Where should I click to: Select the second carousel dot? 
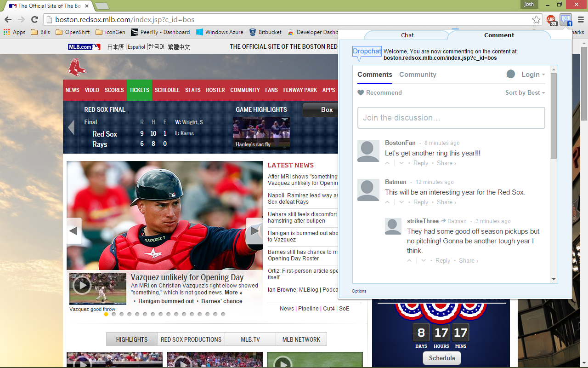(114, 314)
